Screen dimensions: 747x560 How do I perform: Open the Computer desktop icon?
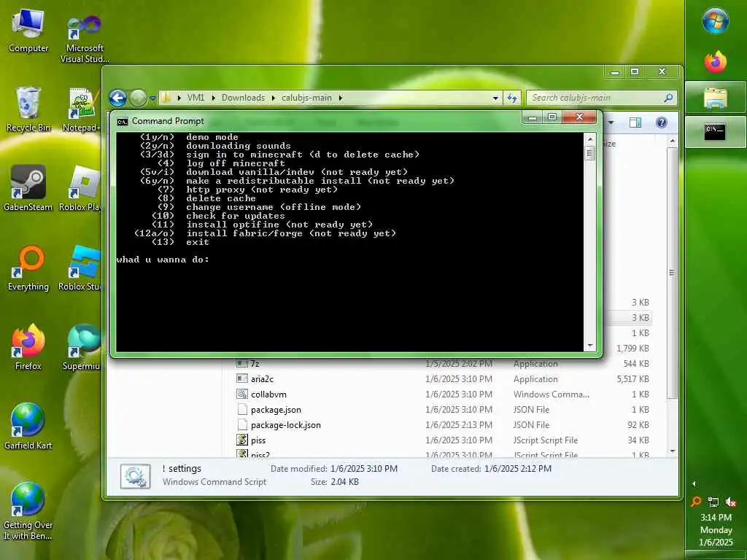pos(28,31)
